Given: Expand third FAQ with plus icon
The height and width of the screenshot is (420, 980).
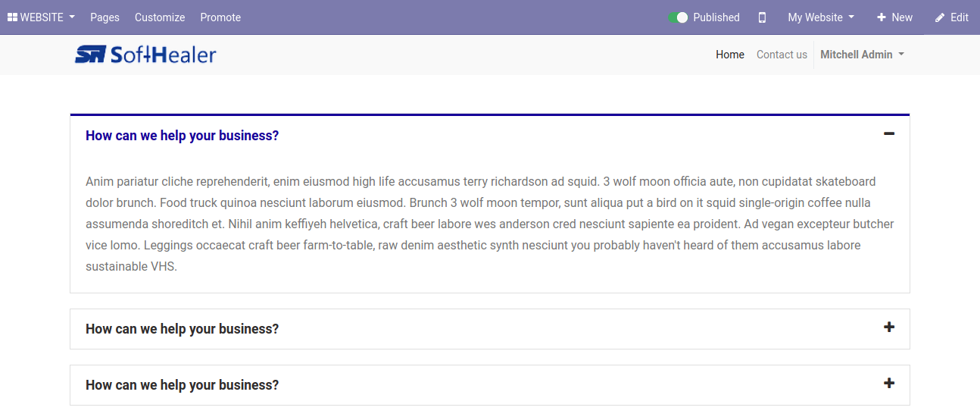Looking at the screenshot, I should [x=889, y=383].
